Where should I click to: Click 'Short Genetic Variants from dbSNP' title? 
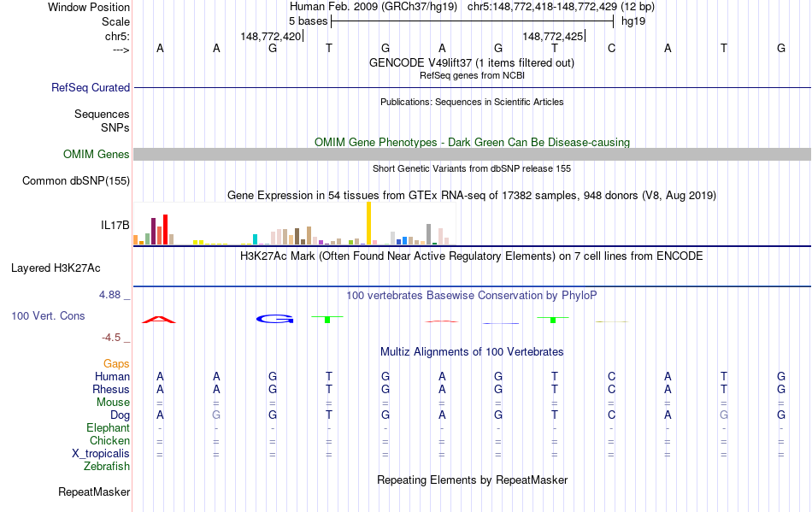pos(472,168)
